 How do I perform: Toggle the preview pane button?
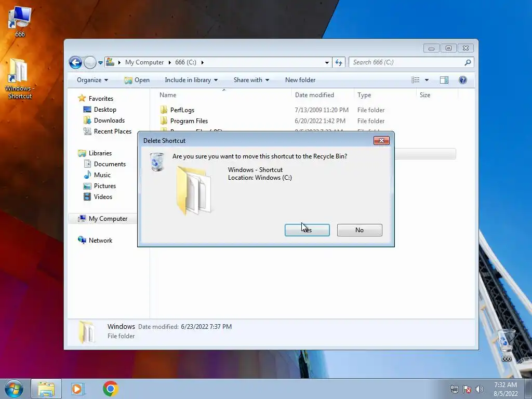[x=444, y=80]
